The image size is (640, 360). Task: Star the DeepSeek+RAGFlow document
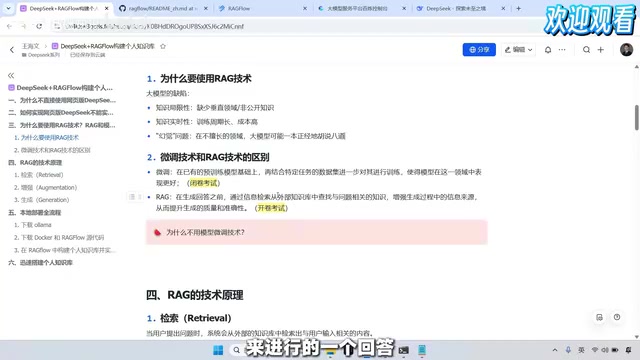[x=163, y=46]
